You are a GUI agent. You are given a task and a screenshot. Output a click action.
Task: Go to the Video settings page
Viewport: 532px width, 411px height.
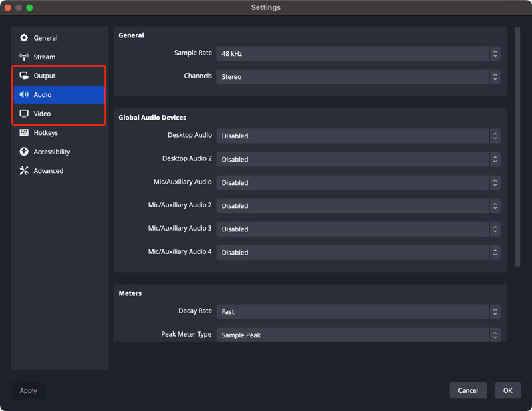(59, 114)
